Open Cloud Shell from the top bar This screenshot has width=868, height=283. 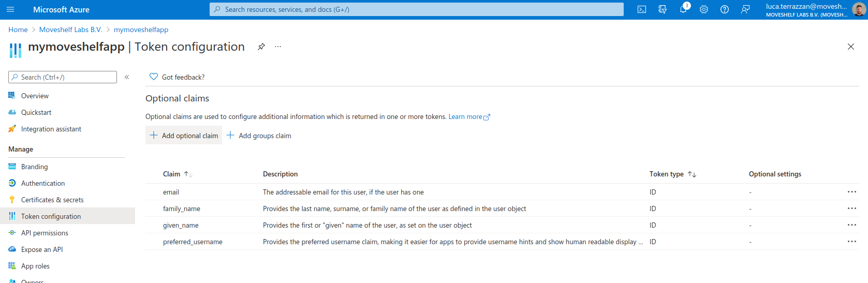[642, 9]
